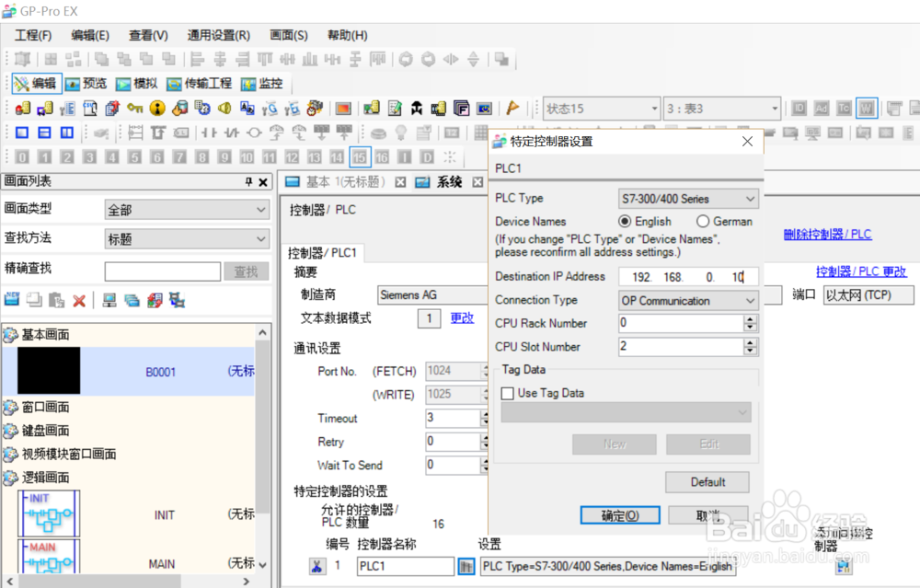Click the orange flag icon in toolbar

(512, 108)
